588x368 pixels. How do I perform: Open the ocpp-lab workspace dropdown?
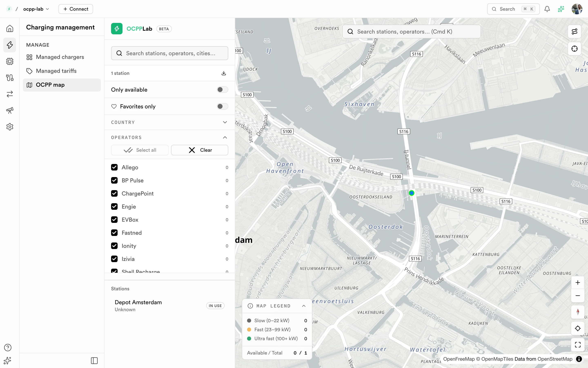[36, 9]
